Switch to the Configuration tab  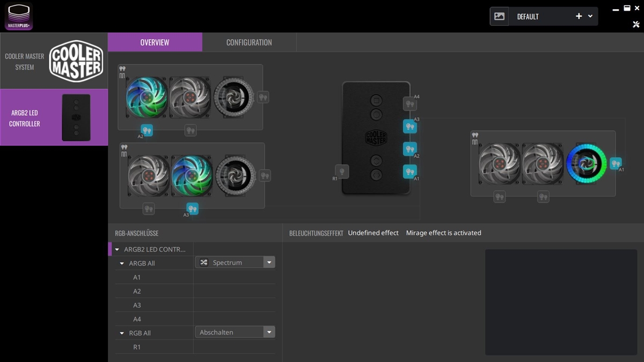click(249, 42)
